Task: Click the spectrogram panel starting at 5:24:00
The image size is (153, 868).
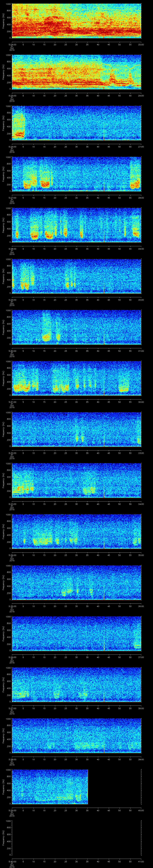Action: [76, 21]
